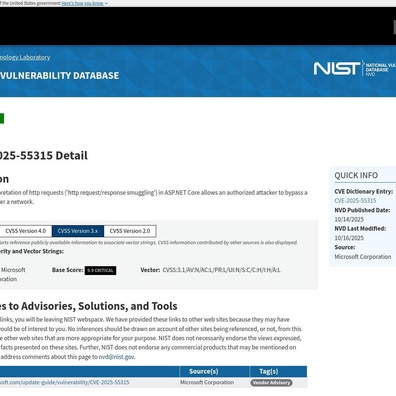Select the CVSS Version 3.x tab
396x396 pixels.
(78, 231)
